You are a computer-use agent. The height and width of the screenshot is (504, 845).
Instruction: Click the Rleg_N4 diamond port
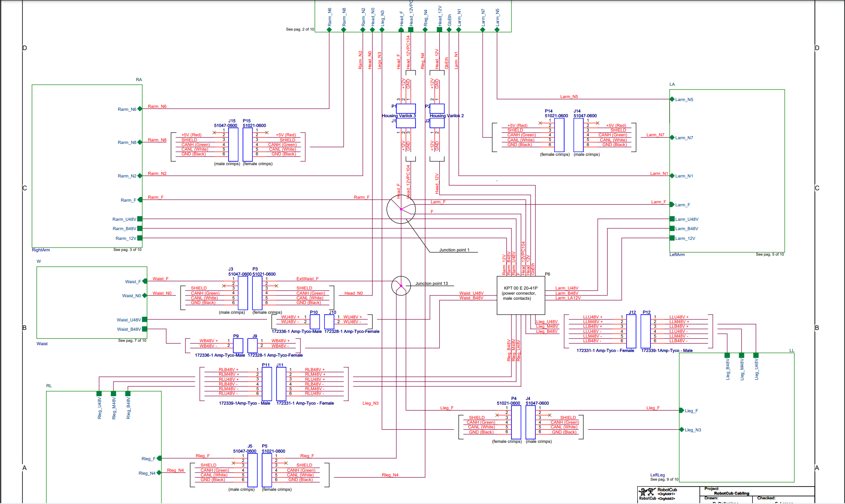159,473
